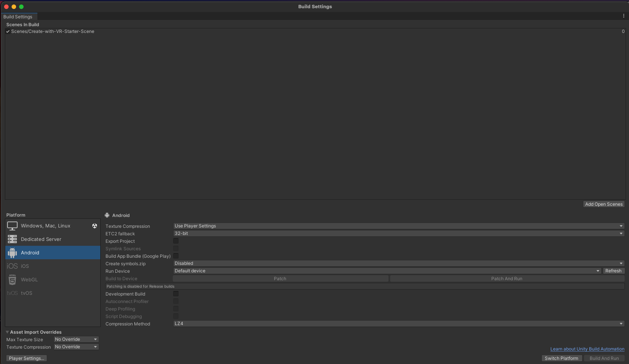Enable the Development Build checkbox

(x=176, y=294)
